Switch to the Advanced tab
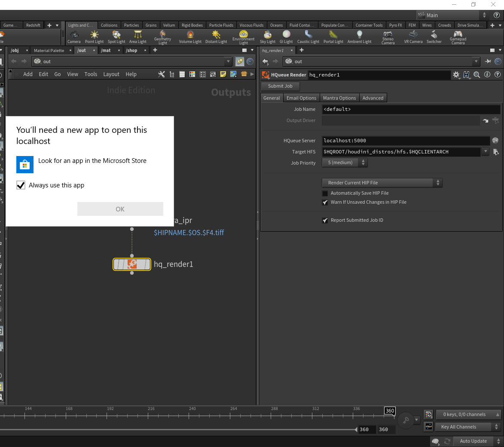The height and width of the screenshot is (447, 504). (x=373, y=98)
